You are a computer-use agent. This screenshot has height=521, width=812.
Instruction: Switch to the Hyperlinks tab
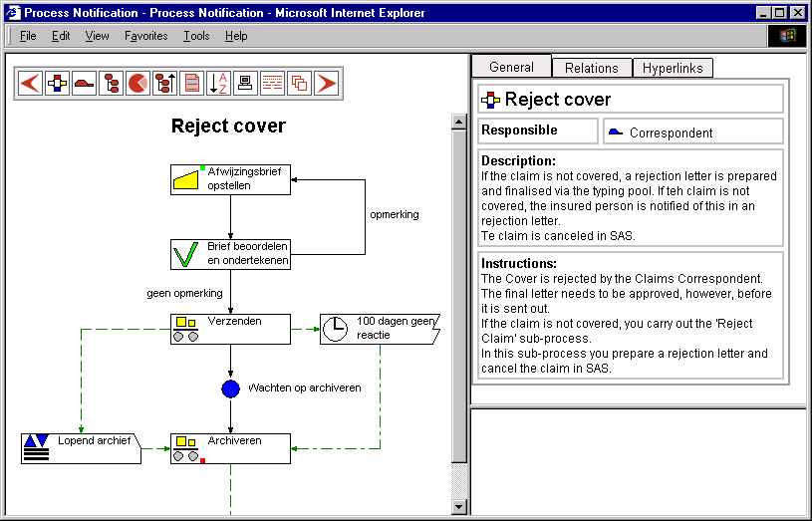tap(672, 68)
